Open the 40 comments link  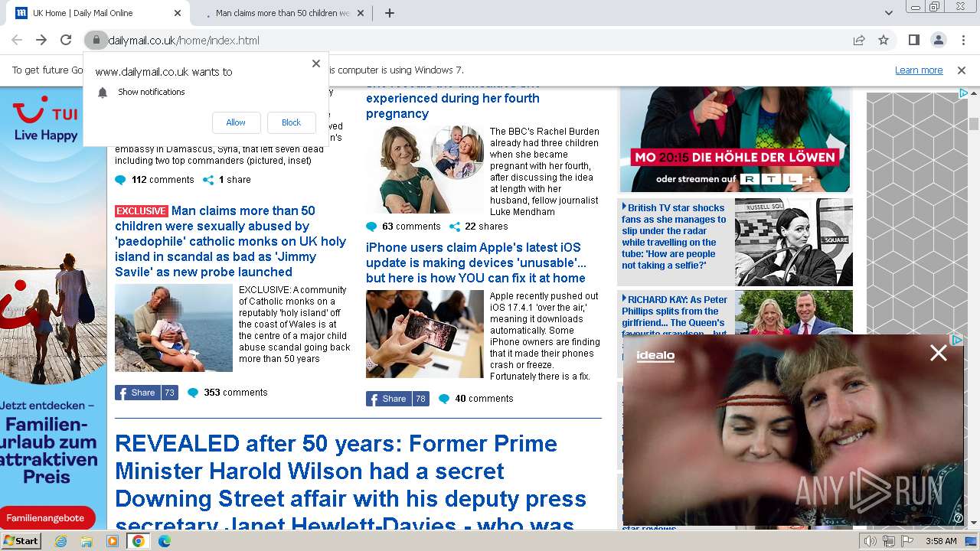(475, 399)
